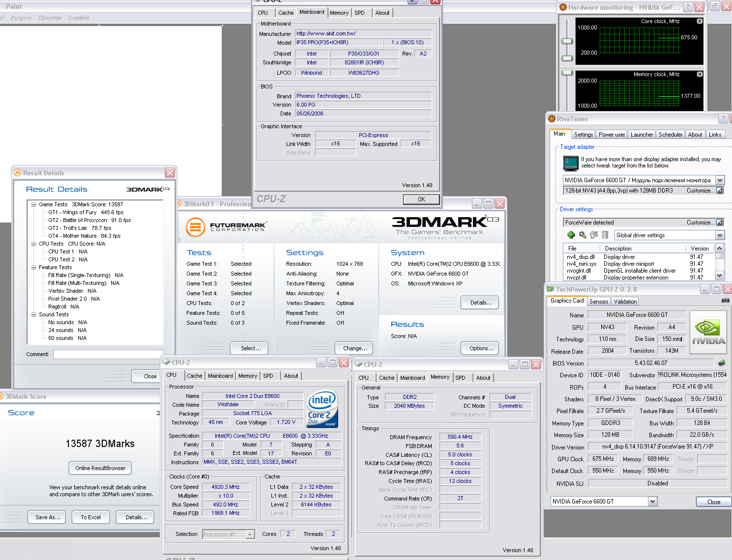732x560 pixels.
Task: Click the Futuremark orange logo in 3DMark03
Action: pyautogui.click(x=195, y=227)
